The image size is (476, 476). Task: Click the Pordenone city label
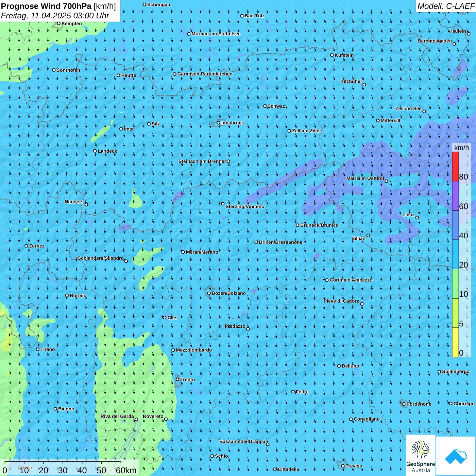[x=419, y=404]
